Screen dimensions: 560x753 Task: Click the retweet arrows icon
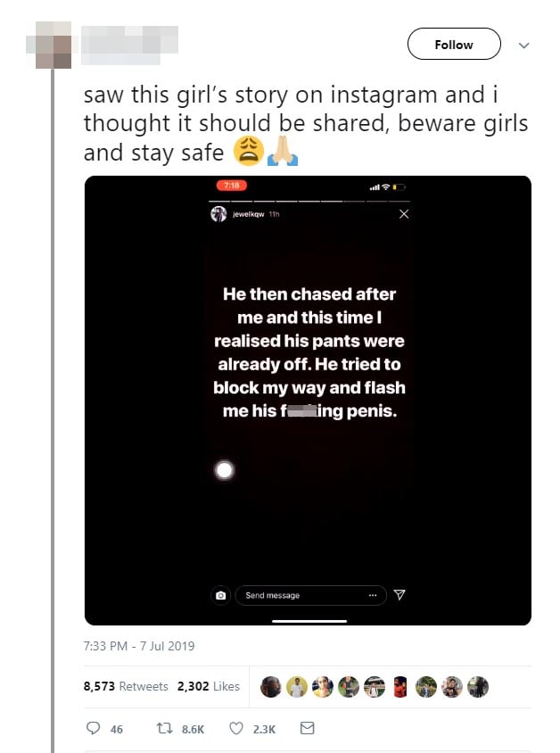(x=163, y=729)
